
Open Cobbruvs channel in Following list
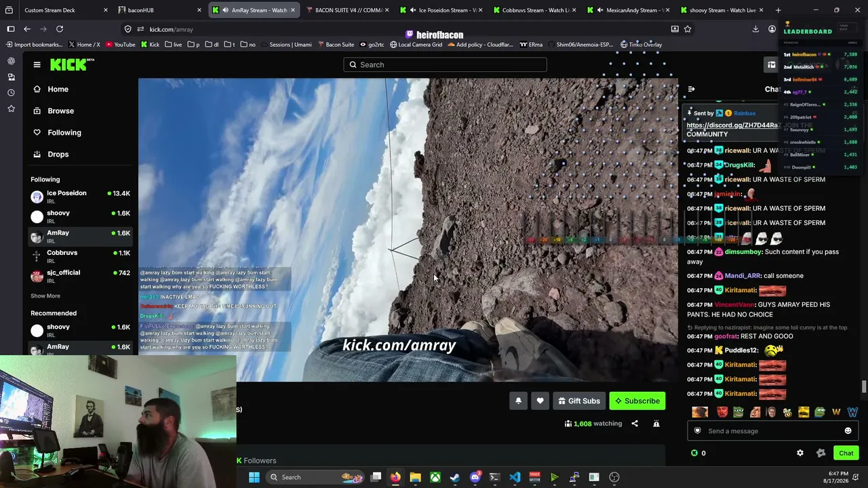click(80, 256)
